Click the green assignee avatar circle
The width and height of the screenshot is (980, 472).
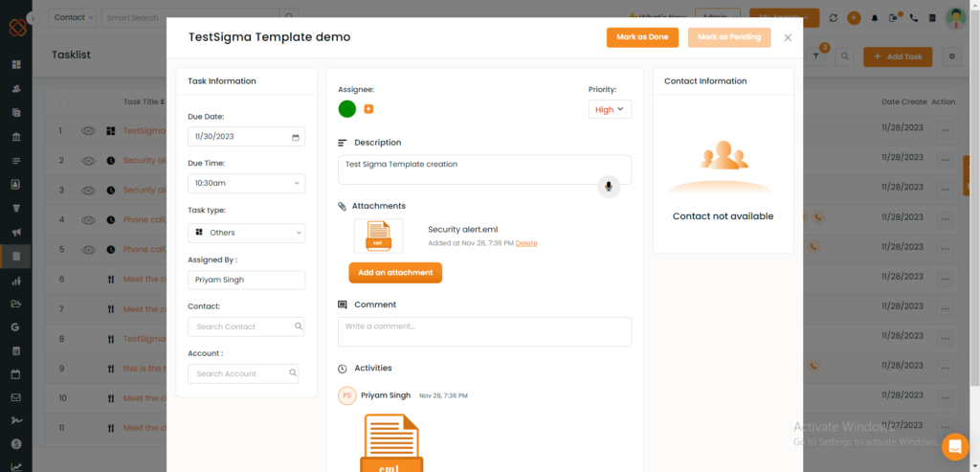346,109
